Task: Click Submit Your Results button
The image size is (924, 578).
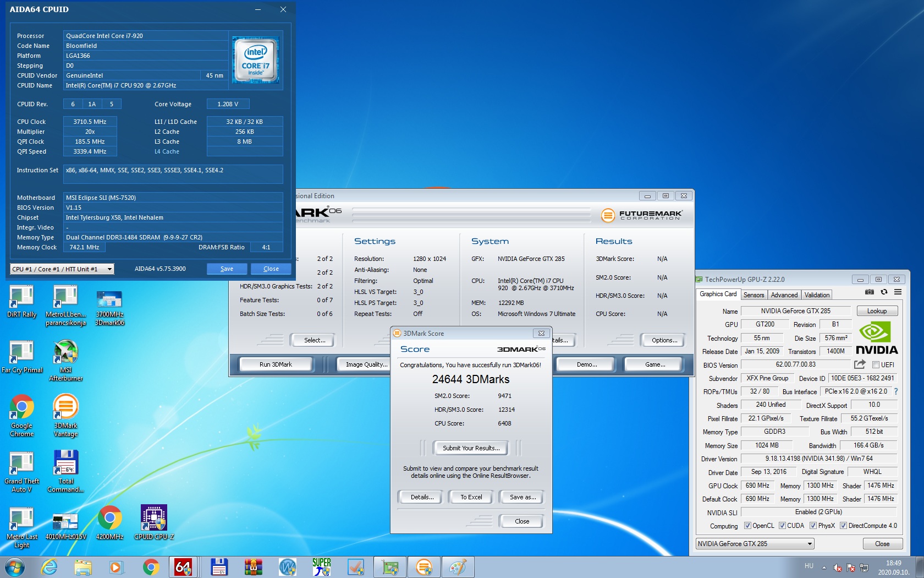Action: click(471, 448)
